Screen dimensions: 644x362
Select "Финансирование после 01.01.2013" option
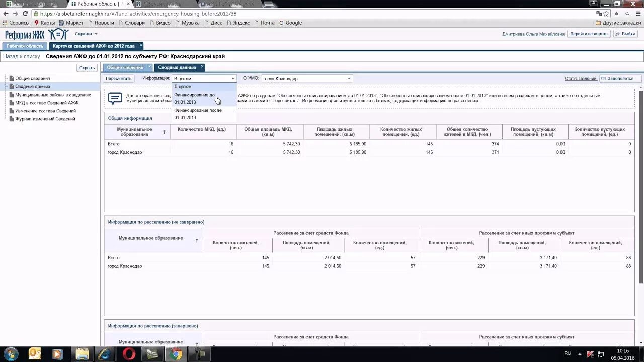tap(204, 114)
